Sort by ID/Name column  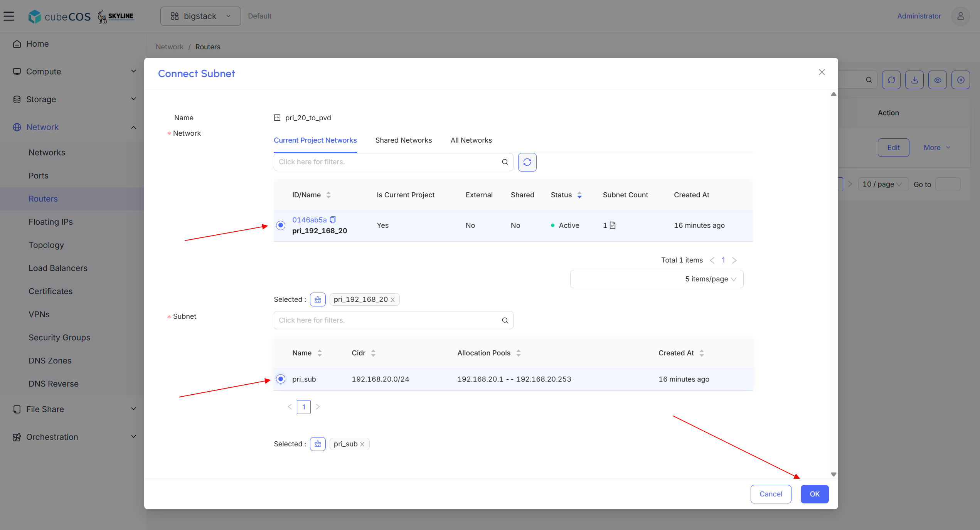pyautogui.click(x=328, y=195)
